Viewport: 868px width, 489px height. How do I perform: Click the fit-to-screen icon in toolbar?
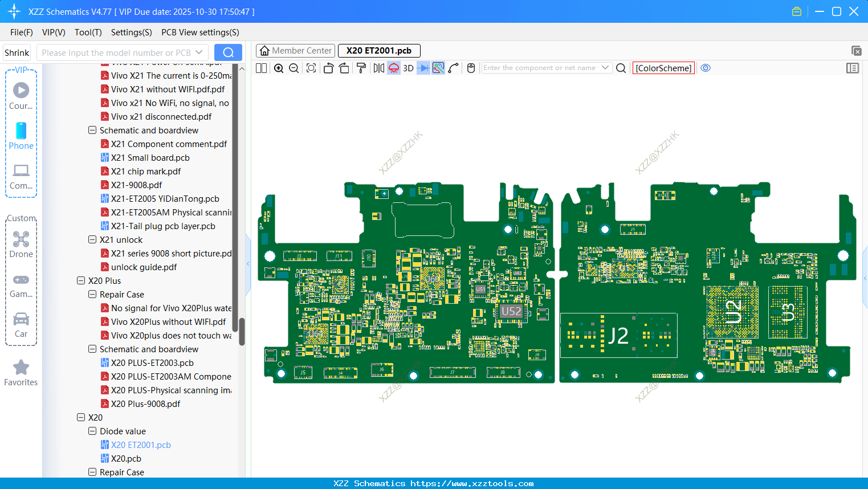(311, 68)
